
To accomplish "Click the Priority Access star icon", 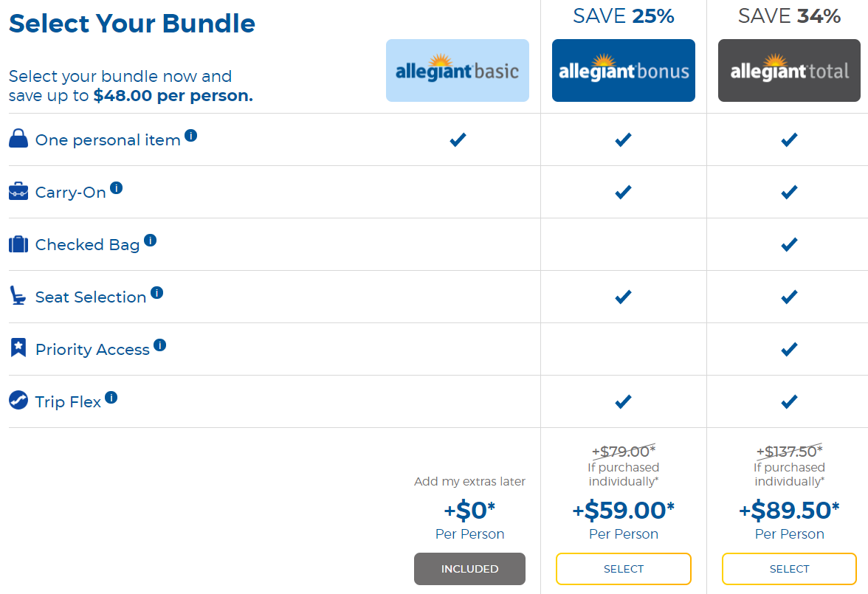I will click(x=18, y=348).
